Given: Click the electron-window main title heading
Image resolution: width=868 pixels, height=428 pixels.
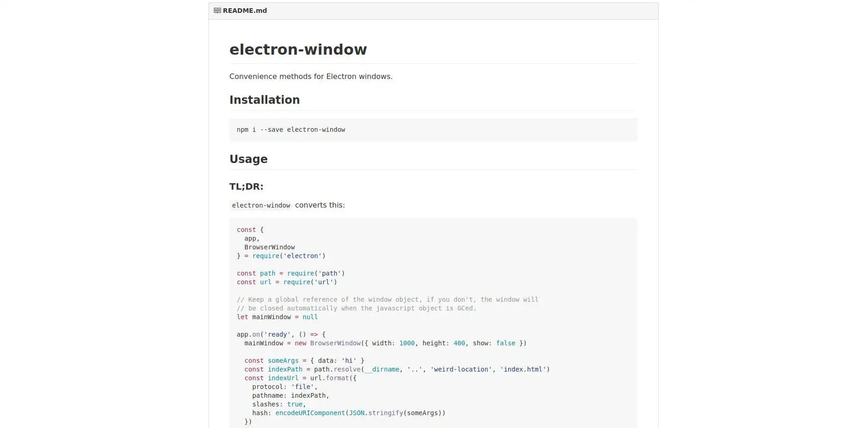Looking at the screenshot, I should coord(298,50).
